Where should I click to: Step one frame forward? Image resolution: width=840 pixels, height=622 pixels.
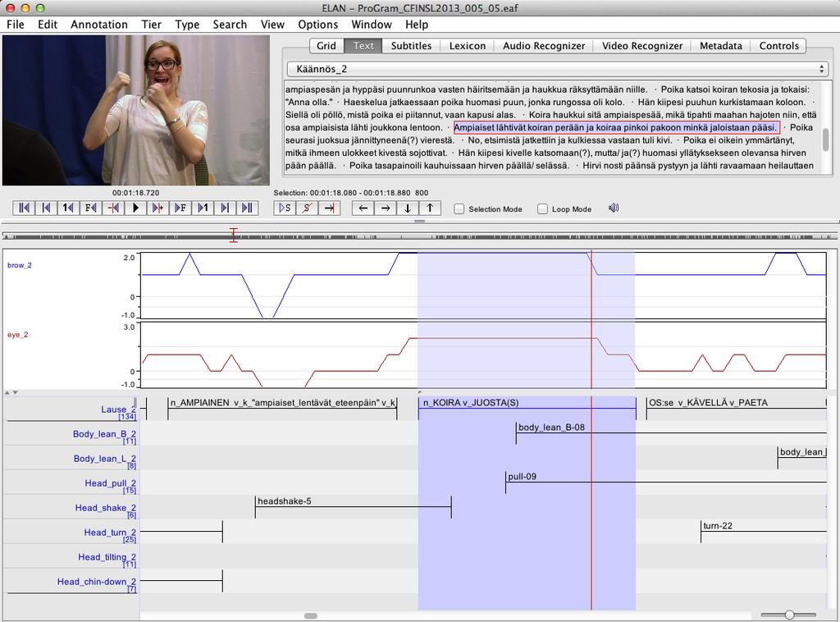tap(180, 208)
